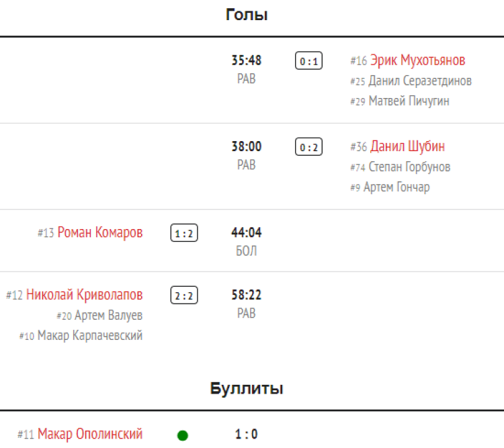Screen dimensions: 504x448
Task: Click the green shootout goal indicator dot
Action: click(x=182, y=435)
